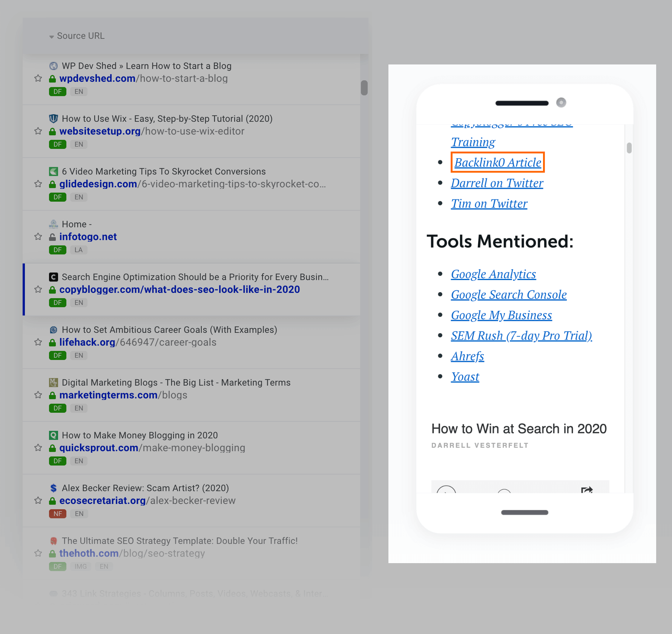Click the Home - infotogo favicon

coord(54,224)
